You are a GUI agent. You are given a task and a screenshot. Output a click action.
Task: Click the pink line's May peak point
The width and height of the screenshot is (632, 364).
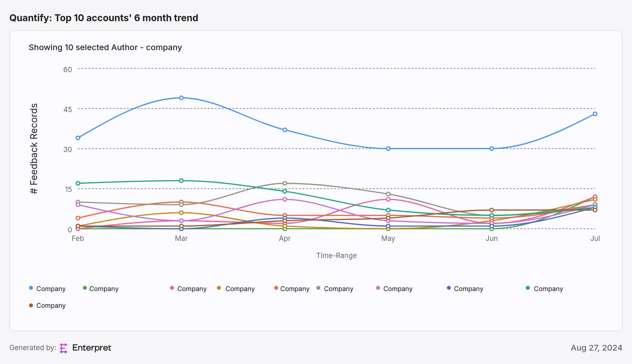point(388,199)
